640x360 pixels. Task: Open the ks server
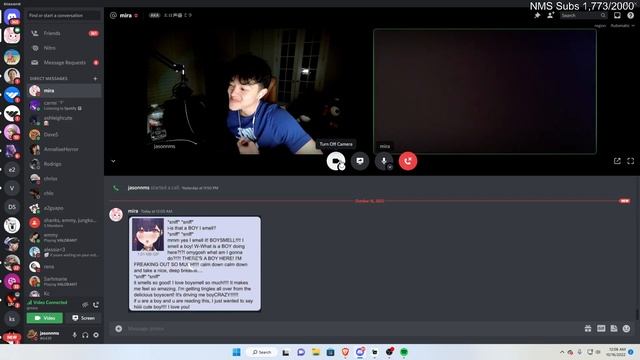point(12,319)
